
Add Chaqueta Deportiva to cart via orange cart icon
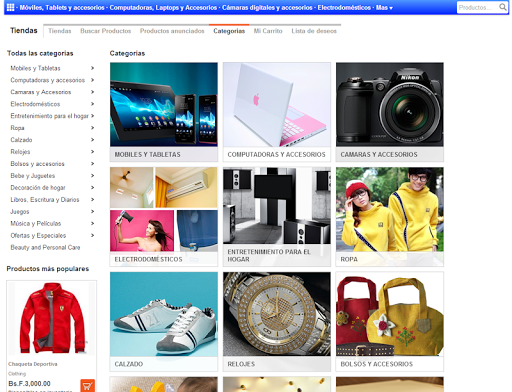coord(87,386)
